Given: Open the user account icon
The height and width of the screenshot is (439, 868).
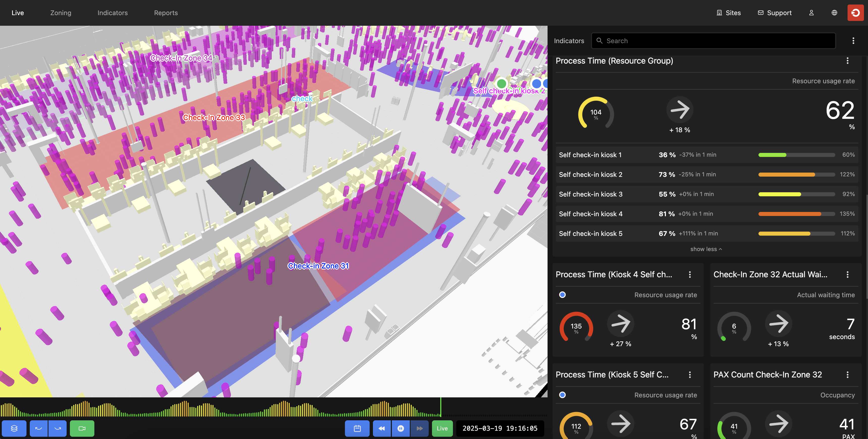Looking at the screenshot, I should point(811,13).
